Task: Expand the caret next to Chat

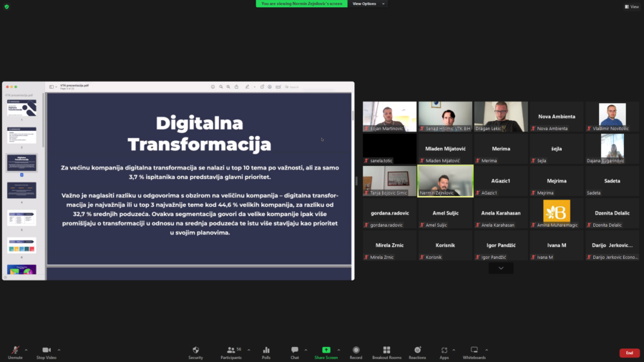Action: click(306, 350)
